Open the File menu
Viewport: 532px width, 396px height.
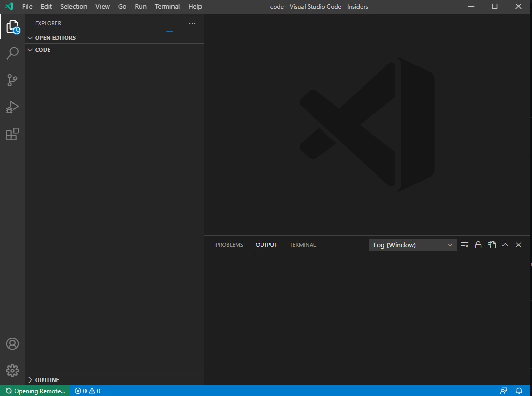click(x=27, y=6)
